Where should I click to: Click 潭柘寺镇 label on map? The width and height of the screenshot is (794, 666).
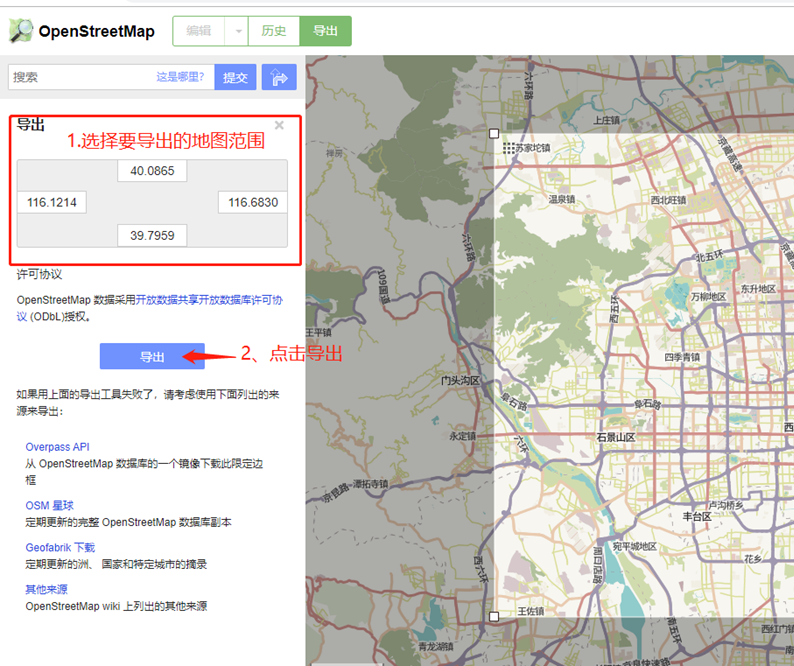(371, 484)
